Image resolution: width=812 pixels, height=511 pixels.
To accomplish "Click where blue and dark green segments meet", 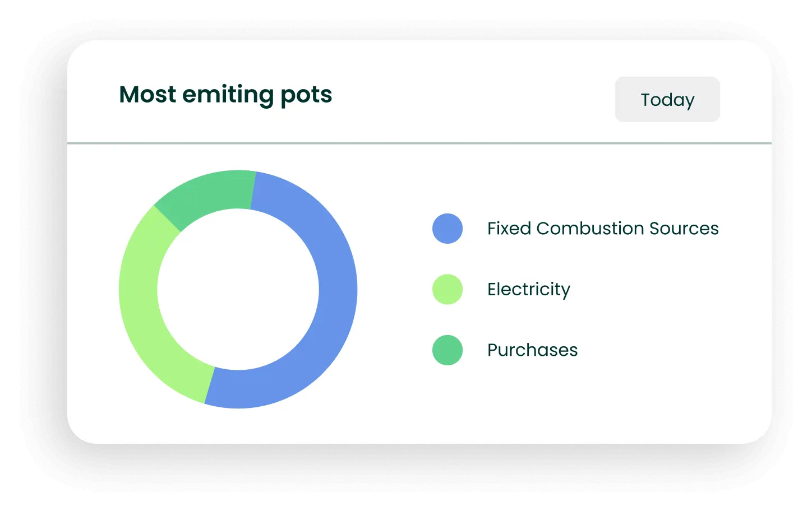I will coord(253,191).
